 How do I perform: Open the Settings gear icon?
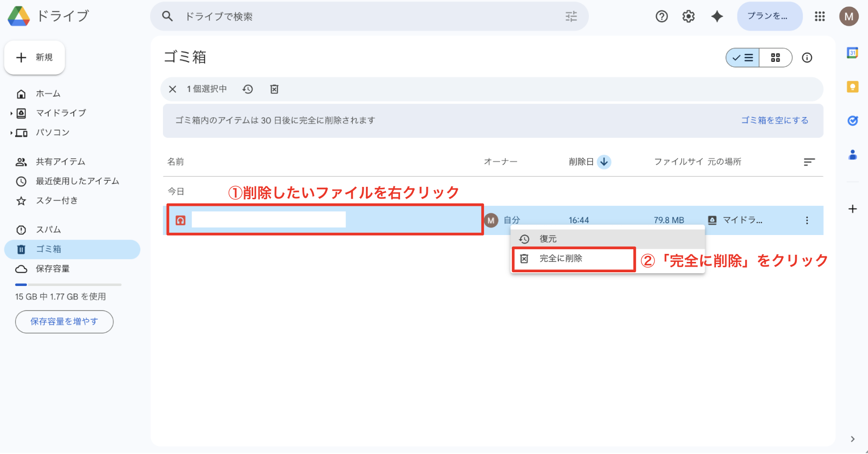tap(689, 17)
